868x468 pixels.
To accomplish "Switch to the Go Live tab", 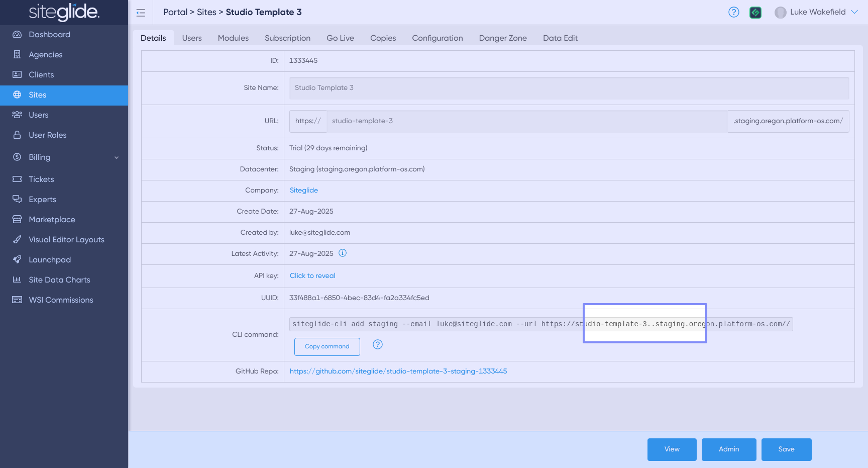I will click(340, 38).
